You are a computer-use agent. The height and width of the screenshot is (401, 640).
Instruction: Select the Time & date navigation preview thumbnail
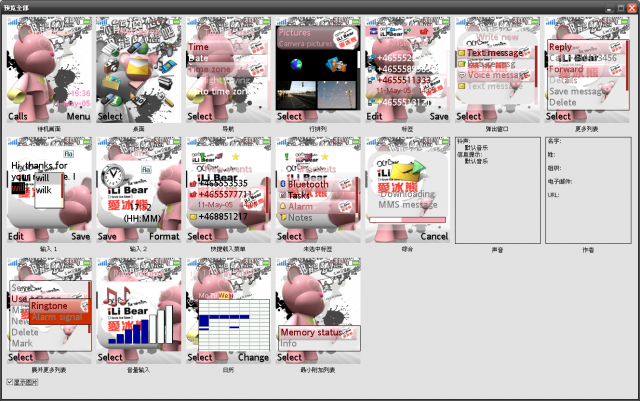click(x=229, y=70)
